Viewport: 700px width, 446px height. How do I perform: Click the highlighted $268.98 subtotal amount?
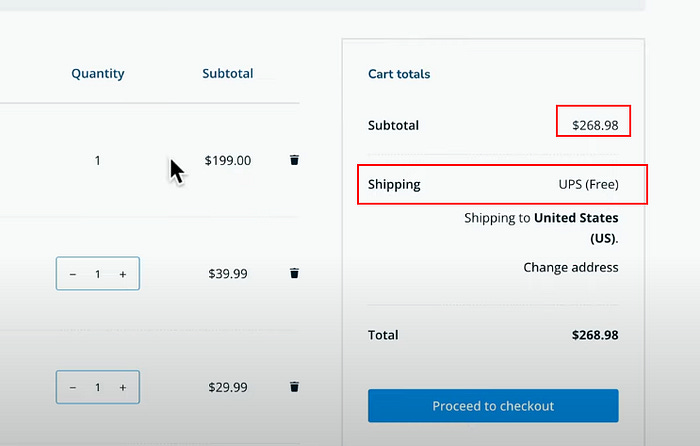tap(594, 126)
